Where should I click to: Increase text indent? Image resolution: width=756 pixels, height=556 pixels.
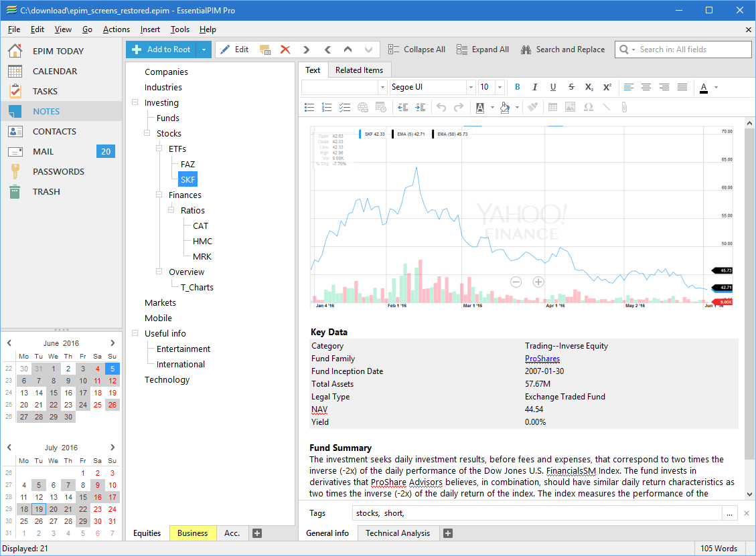(x=421, y=108)
